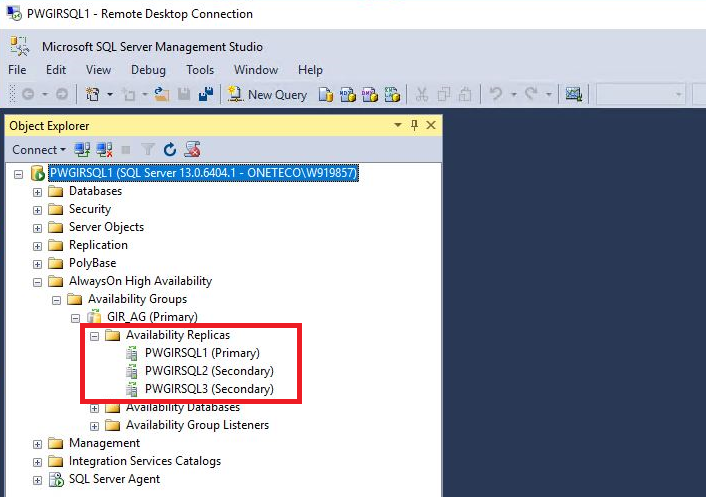Select the PWGIRSQL2 (Secondary) replica
The width and height of the screenshot is (706, 497).
pyautogui.click(x=209, y=371)
